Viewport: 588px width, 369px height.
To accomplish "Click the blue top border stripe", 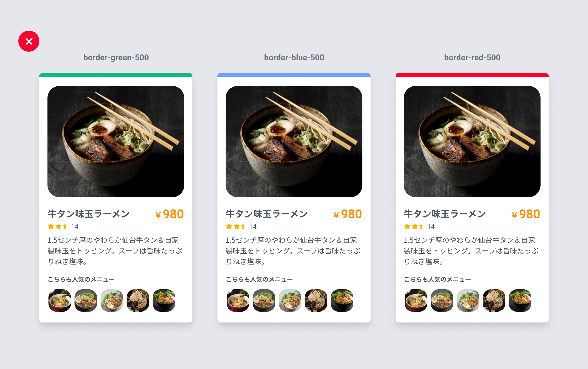I will click(x=294, y=75).
